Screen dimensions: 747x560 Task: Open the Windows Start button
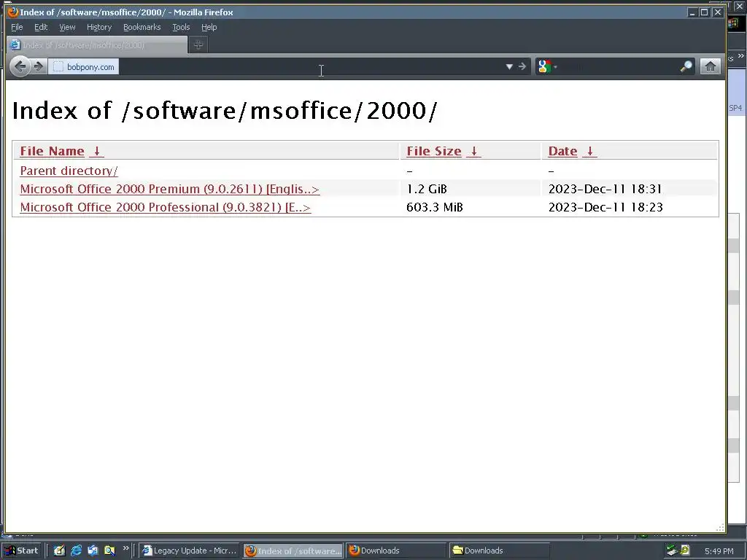[22, 551]
